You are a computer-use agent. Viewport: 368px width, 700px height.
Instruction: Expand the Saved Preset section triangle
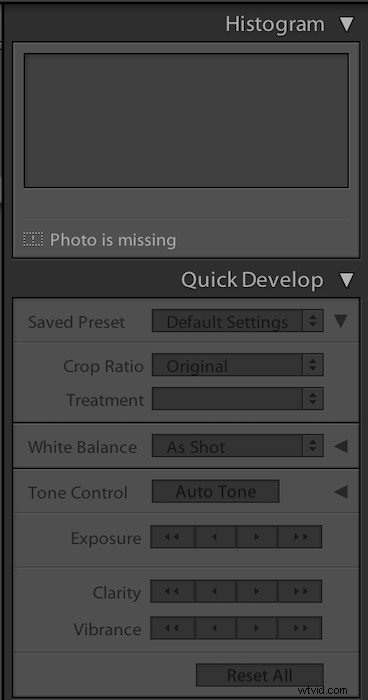[x=341, y=321]
